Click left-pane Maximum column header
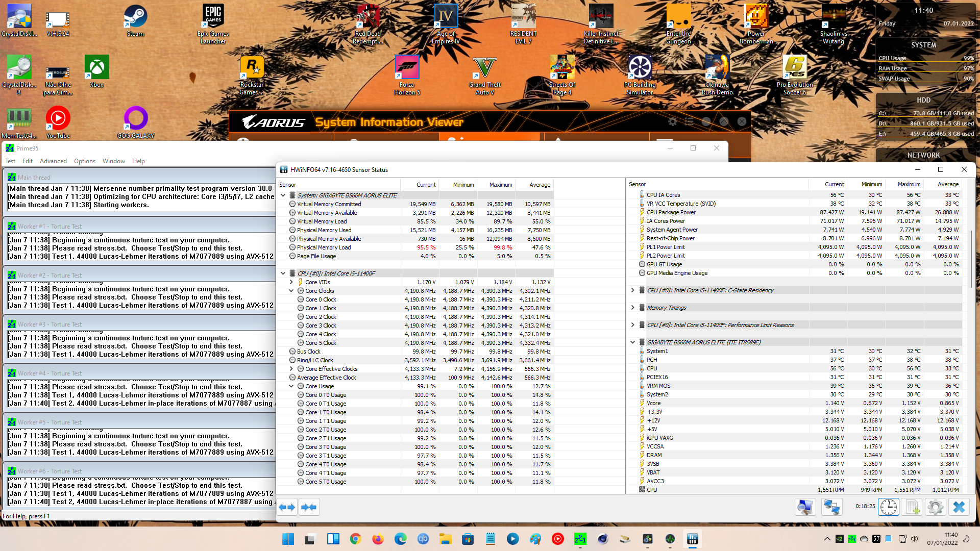Screen dimensions: 980x551 496,185
